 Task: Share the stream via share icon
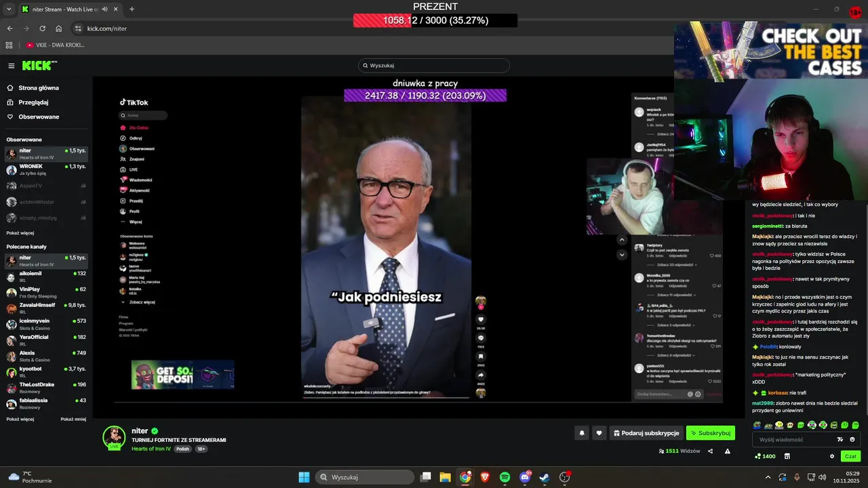711,451
